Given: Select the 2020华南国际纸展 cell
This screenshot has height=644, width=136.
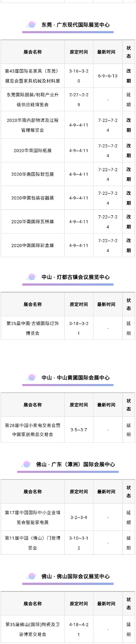Looking at the screenshot, I should pyautogui.click(x=33, y=150).
